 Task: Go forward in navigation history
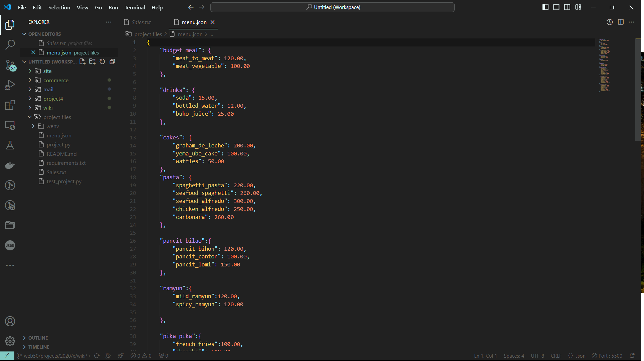[x=202, y=7]
